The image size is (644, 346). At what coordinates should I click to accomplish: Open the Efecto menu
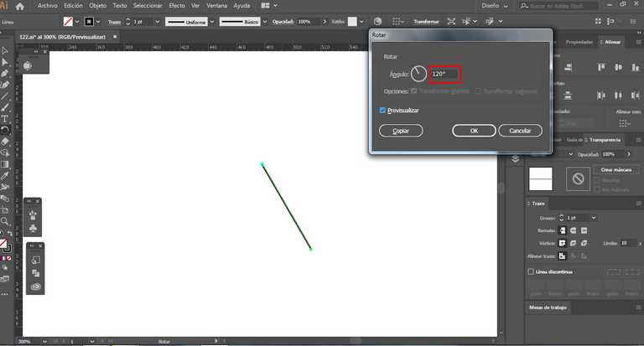pos(177,6)
